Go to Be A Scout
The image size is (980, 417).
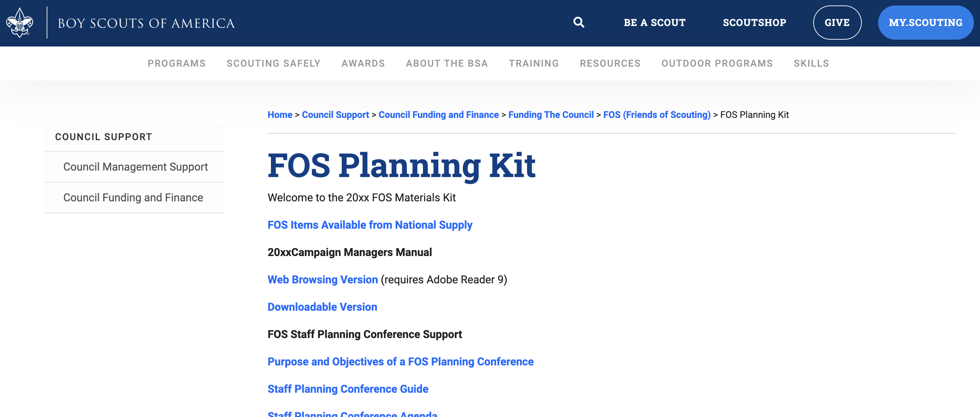click(654, 23)
